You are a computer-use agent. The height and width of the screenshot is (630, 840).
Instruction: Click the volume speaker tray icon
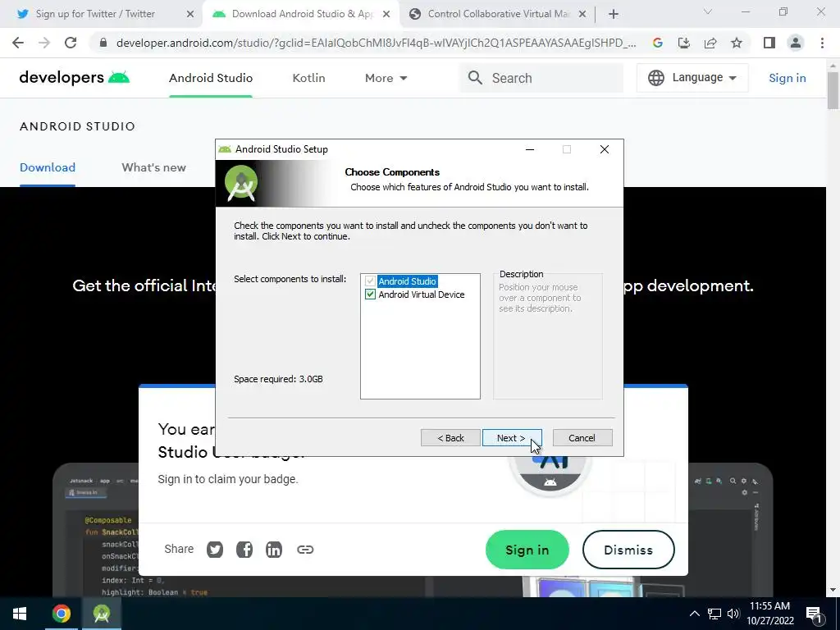733,614
